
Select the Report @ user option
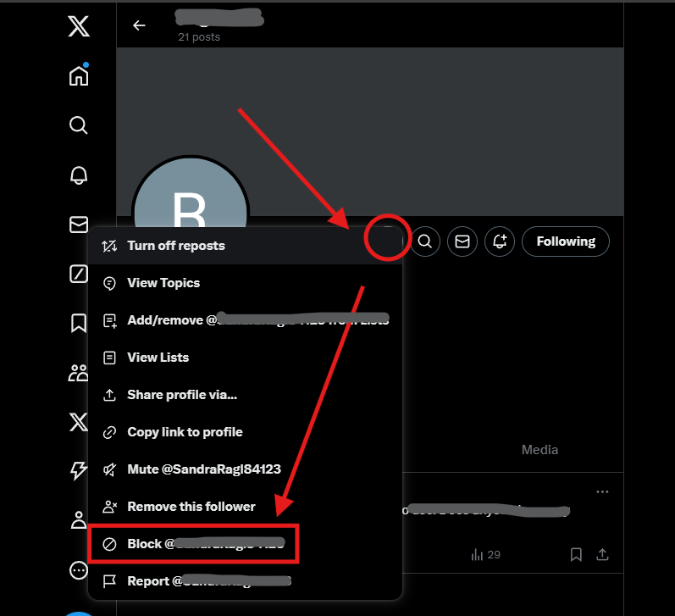tap(245, 581)
